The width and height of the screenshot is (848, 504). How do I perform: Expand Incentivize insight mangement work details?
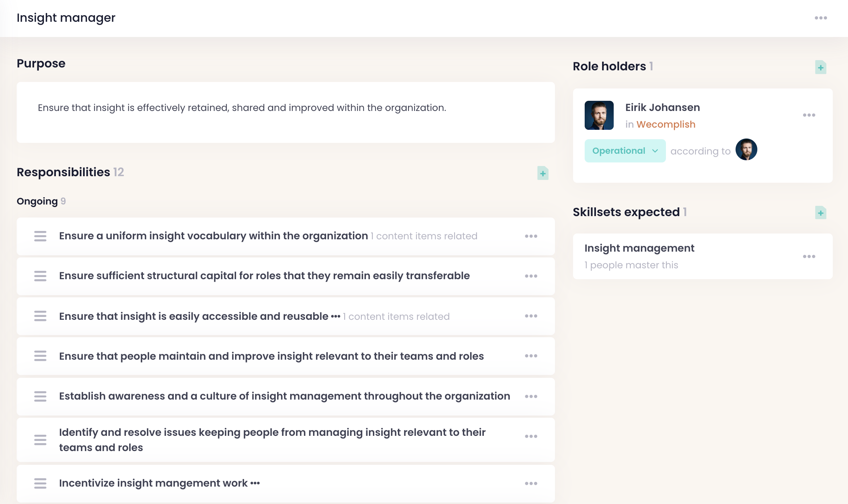[255, 483]
